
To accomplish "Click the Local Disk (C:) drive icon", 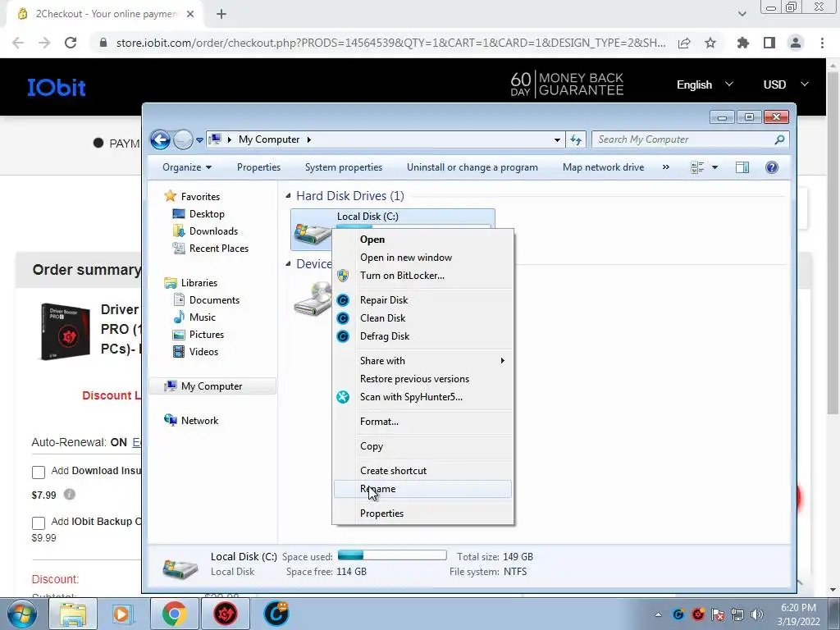I will [x=313, y=233].
